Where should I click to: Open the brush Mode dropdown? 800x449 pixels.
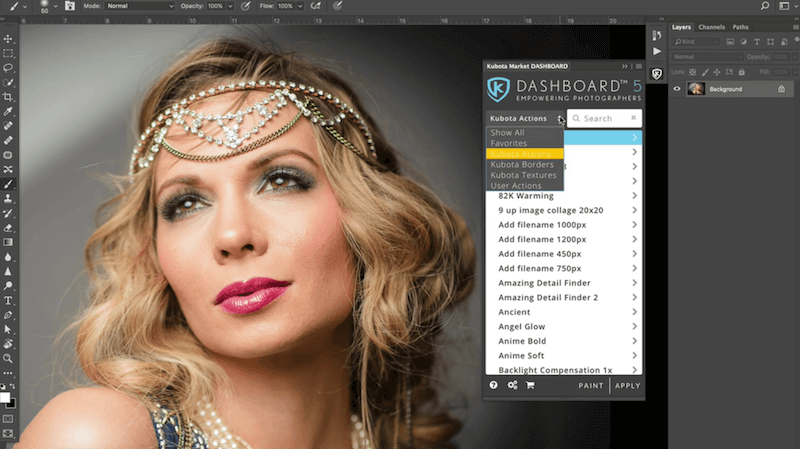tap(140, 6)
